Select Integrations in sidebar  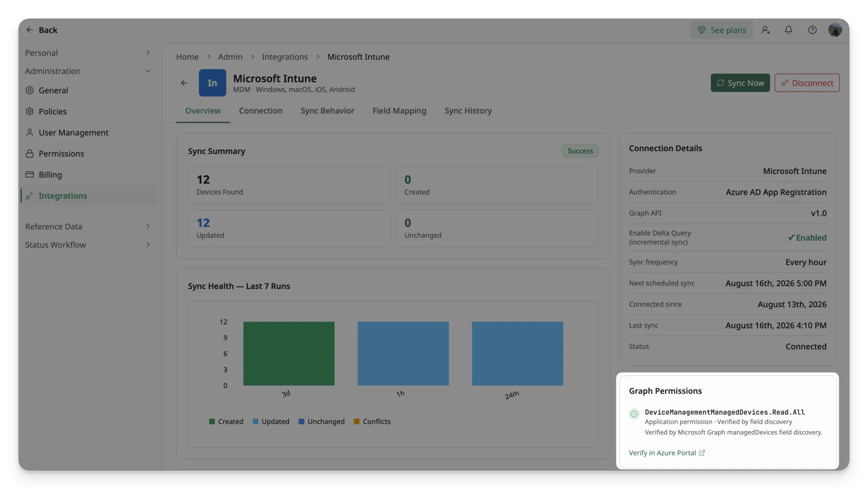89,196
